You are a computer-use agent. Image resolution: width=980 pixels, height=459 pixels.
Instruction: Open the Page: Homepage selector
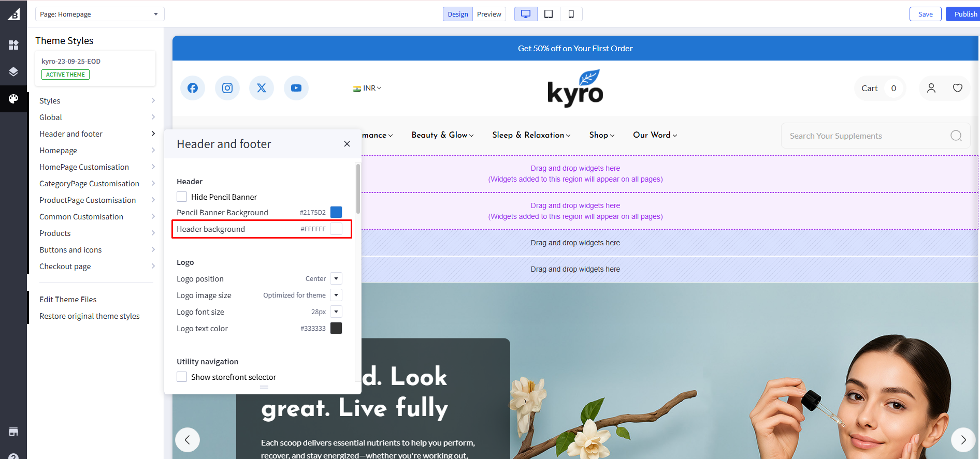point(99,14)
